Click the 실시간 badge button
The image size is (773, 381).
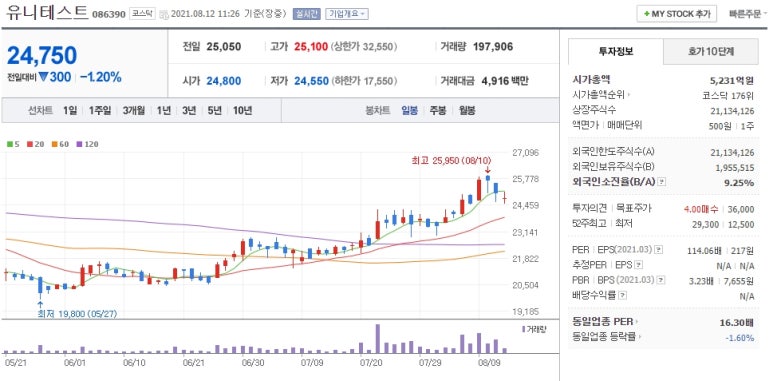coord(306,14)
